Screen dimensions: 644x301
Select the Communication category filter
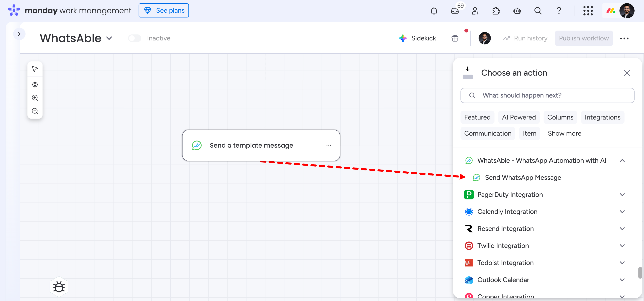point(488,133)
